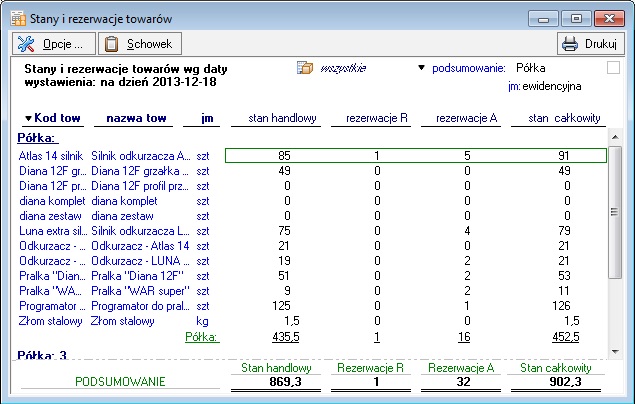The height and width of the screenshot is (404, 635).
Task: Select Diana 12F grzałka product name
Action: [140, 171]
